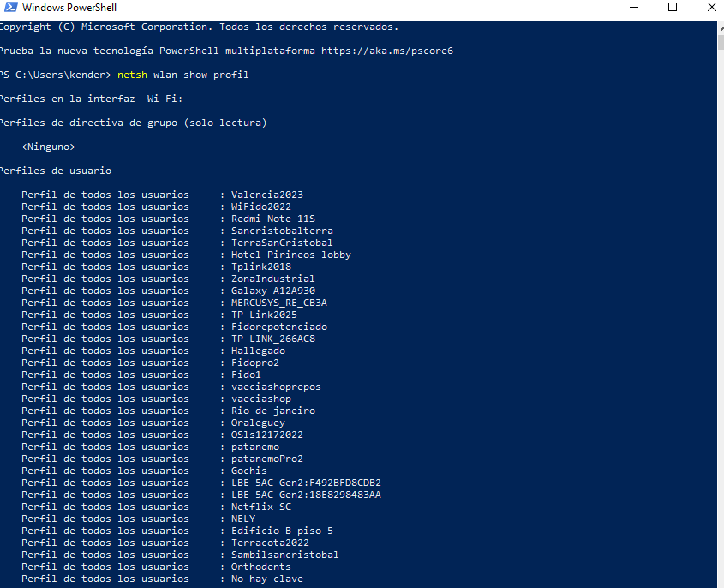Click the profile 'Fidopro2'
Viewport: 724px width, 588px height.
254,363
